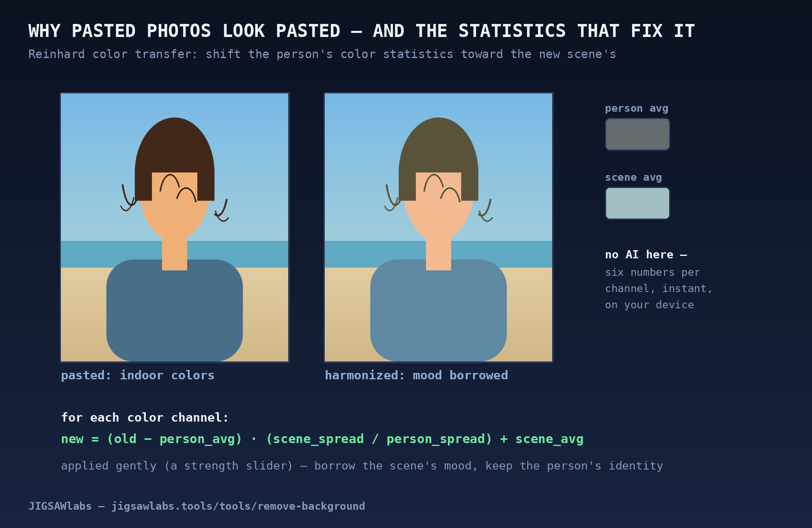Click the caption 'harmonized: mood borrowed'
The height and width of the screenshot is (528, 812).
click(416, 375)
